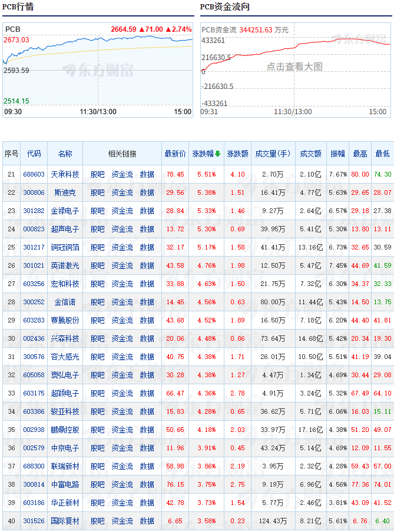The height and width of the screenshot is (532, 394).
Task: Select PCB index value 2664.59
Action: (x=123, y=29)
